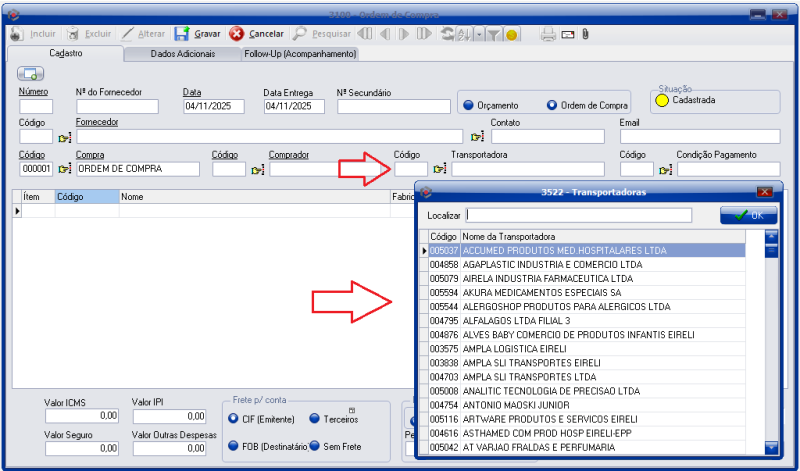Click the paperclip attachment icon
Image resolution: width=800 pixels, height=471 pixels.
585,34
